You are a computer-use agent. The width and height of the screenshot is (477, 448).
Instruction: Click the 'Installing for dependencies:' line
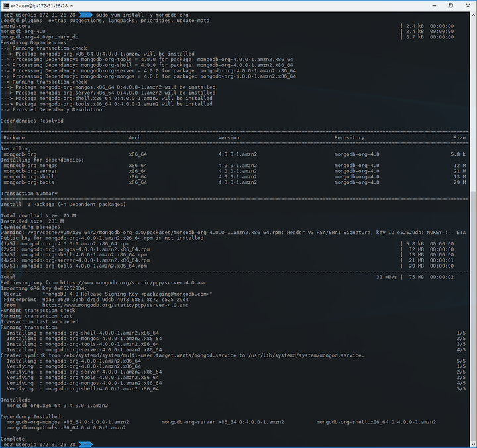(42, 160)
